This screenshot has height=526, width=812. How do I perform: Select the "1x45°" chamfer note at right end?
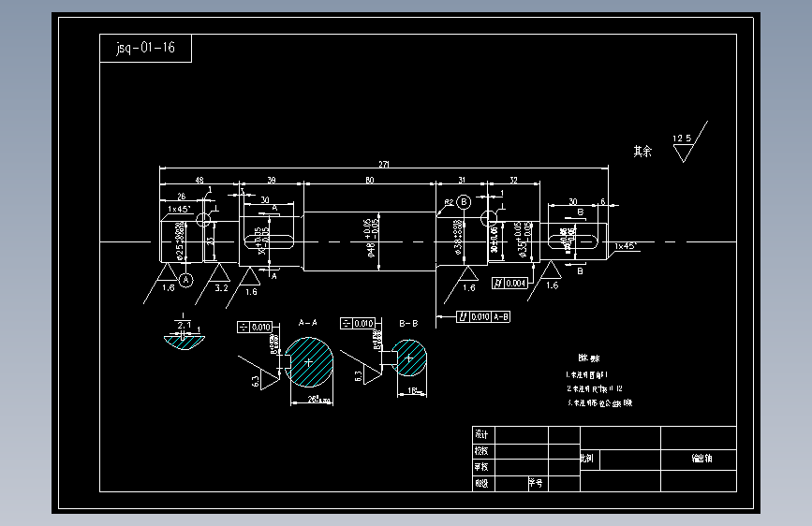(x=626, y=246)
